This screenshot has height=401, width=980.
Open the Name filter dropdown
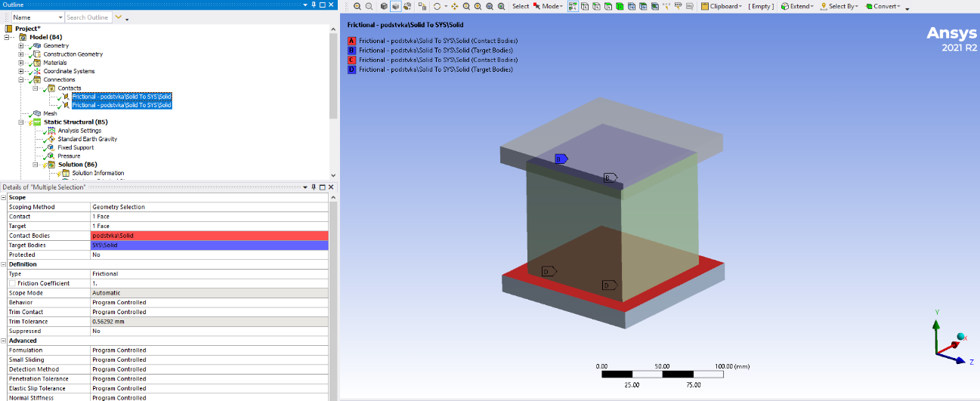(x=59, y=17)
